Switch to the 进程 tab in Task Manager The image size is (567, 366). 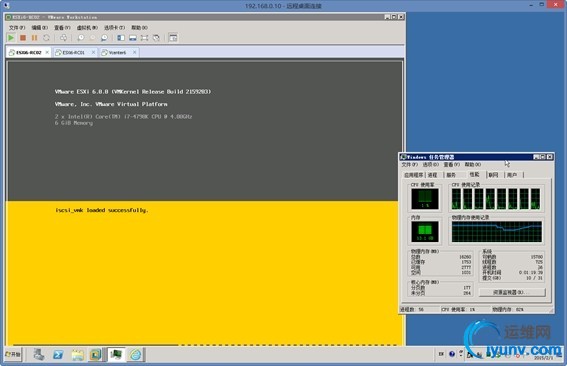point(432,175)
